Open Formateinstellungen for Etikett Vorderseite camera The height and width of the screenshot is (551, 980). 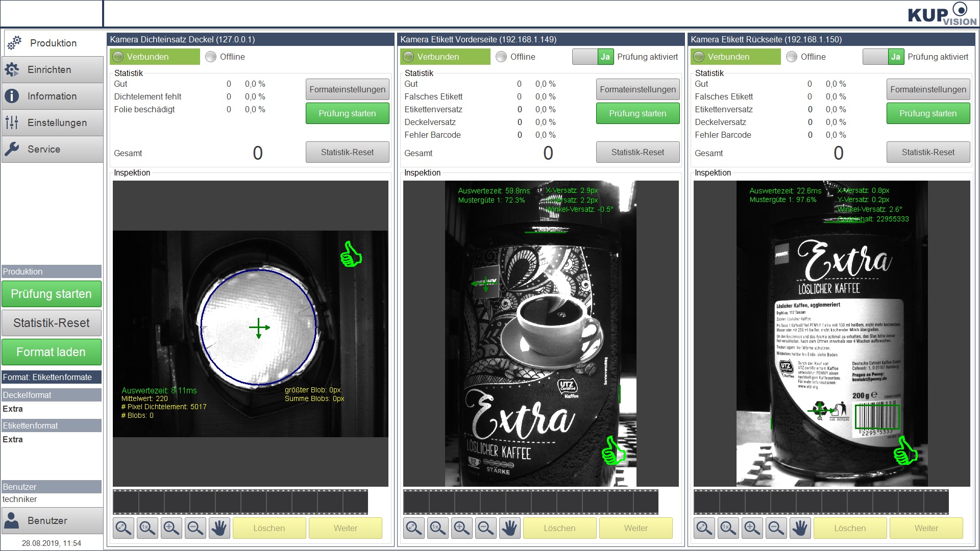point(638,89)
